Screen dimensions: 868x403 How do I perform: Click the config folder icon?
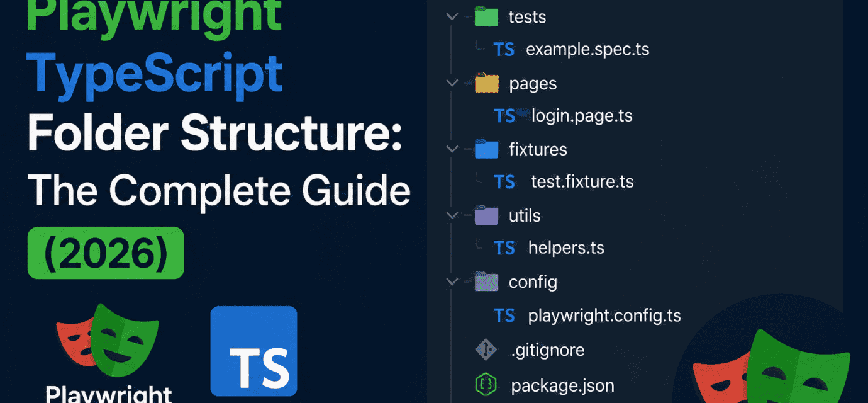coord(486,281)
